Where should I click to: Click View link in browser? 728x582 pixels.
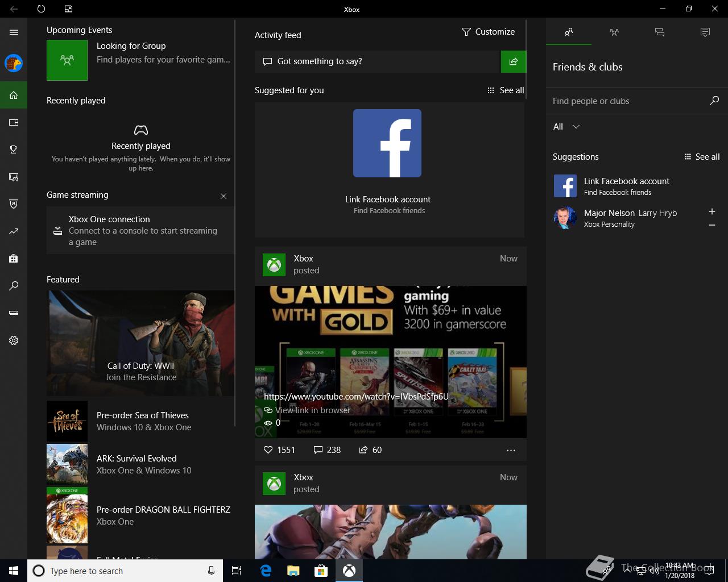point(307,410)
